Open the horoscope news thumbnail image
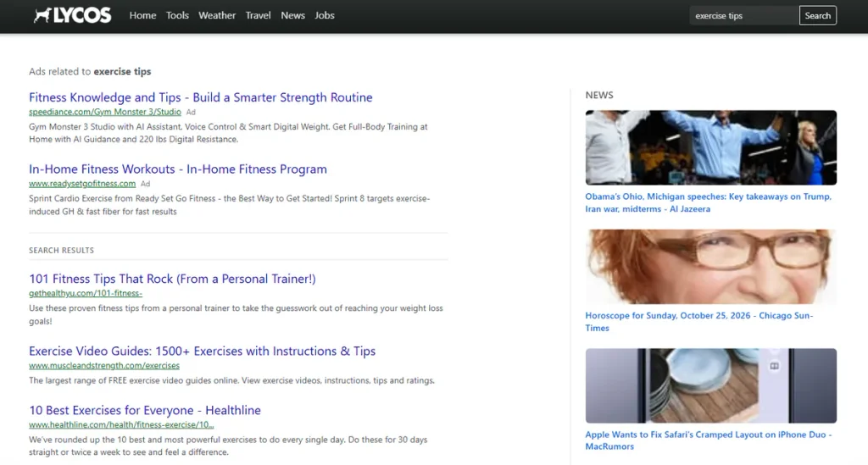 tap(711, 267)
